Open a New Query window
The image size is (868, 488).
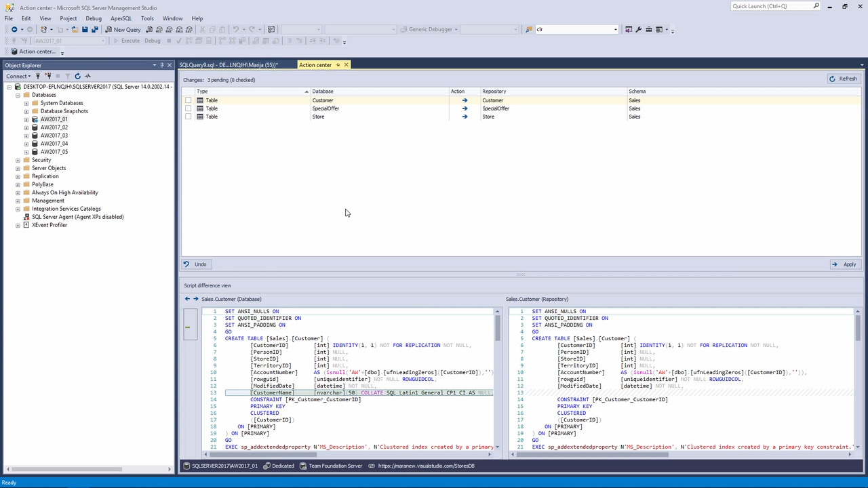124,29
